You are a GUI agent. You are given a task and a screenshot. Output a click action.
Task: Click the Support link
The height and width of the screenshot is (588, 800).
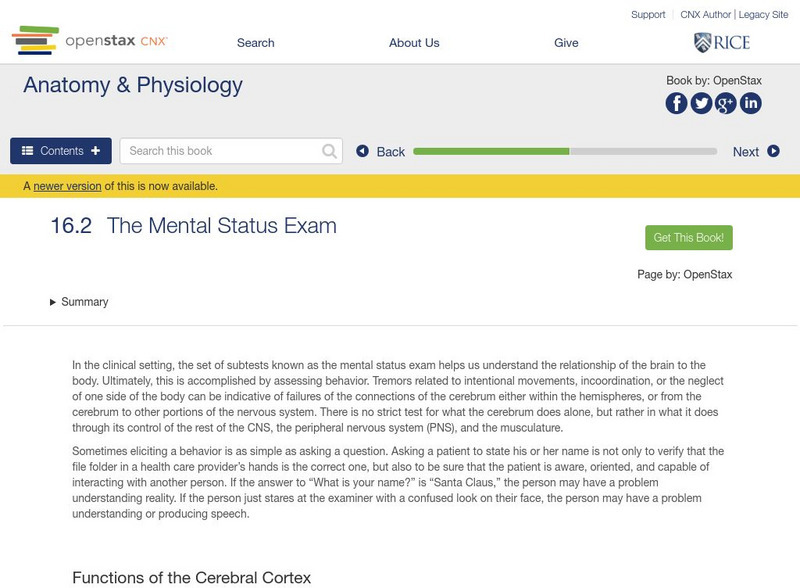648,15
